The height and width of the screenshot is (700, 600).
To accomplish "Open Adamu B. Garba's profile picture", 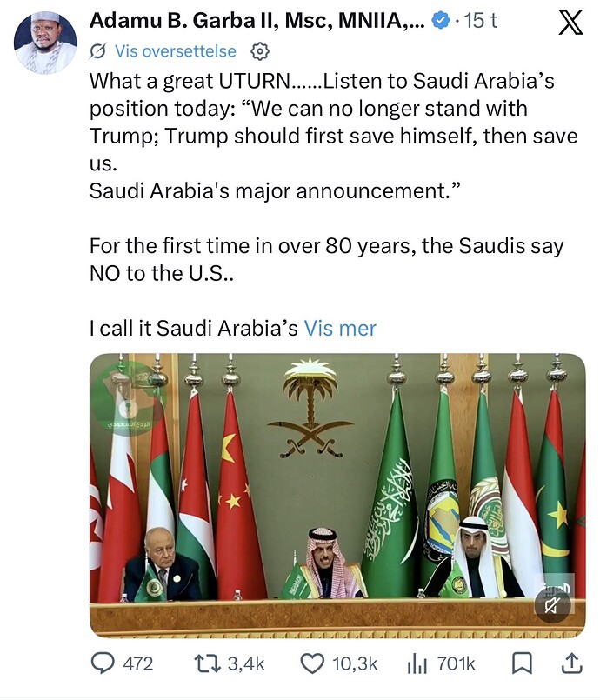I will pos(45,43).
